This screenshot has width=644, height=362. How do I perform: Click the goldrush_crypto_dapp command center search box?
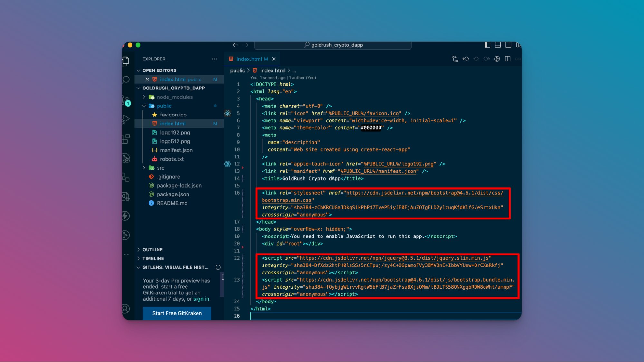(333, 45)
